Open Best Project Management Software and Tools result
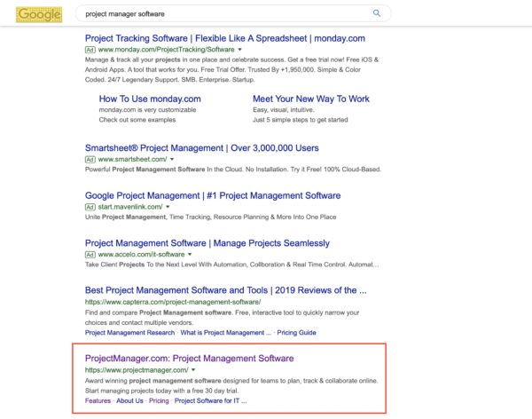The image size is (532, 419). (x=225, y=290)
